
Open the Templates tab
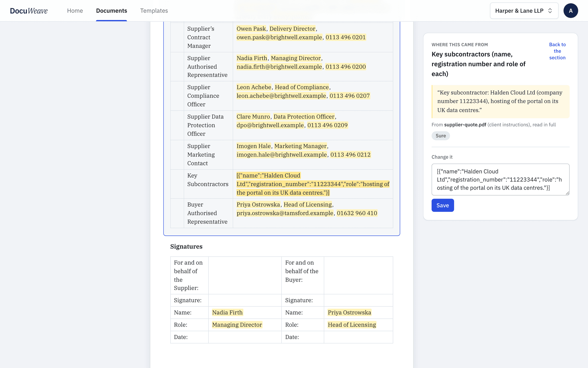click(x=154, y=11)
